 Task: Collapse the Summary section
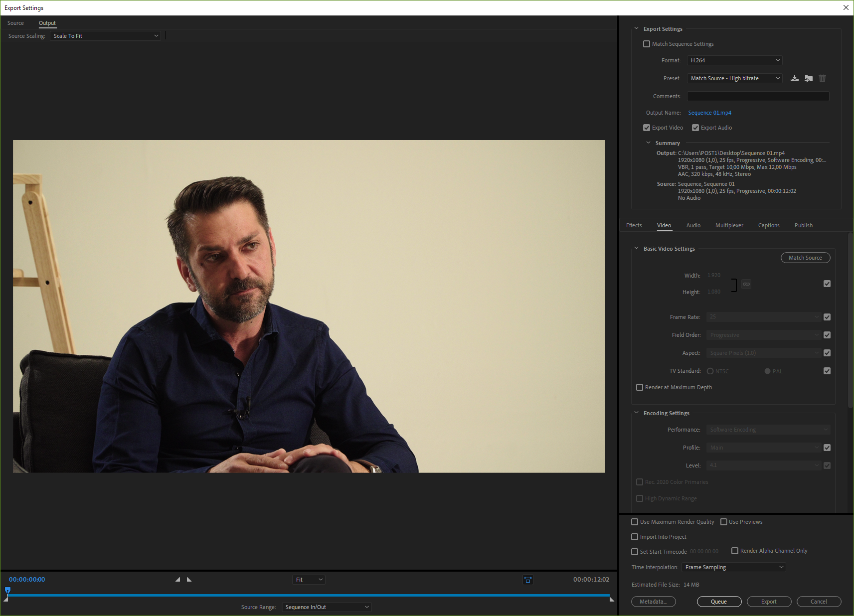pos(648,143)
